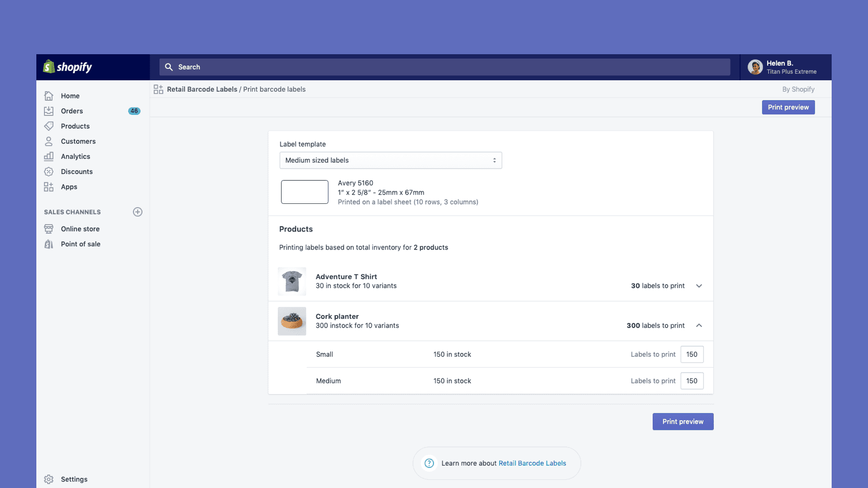
Task: Click the Cork planter thumbnail
Action: 292,321
